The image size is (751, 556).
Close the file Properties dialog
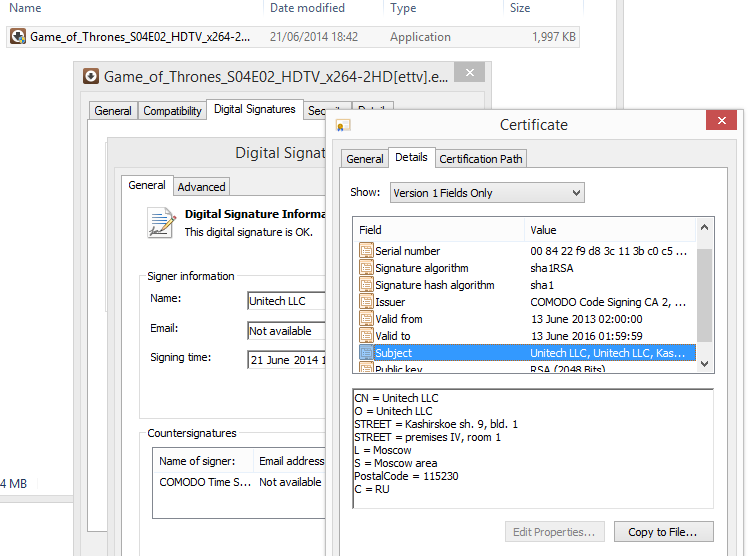[x=470, y=72]
